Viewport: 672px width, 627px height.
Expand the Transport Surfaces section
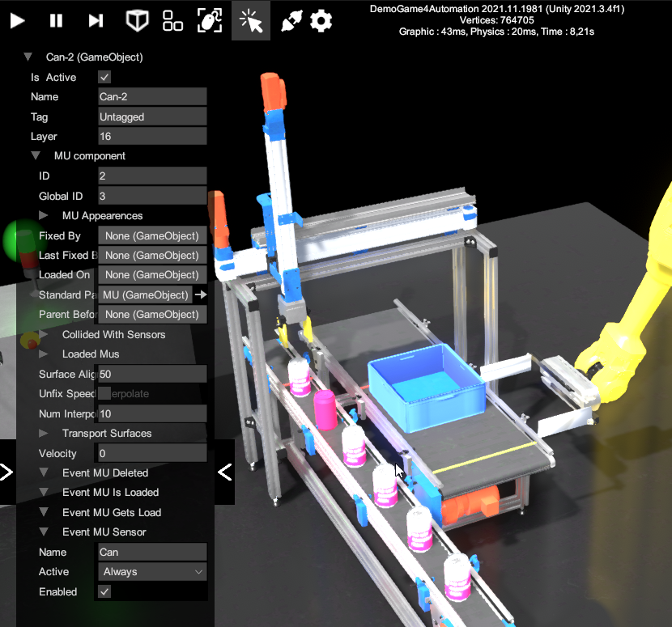pos(44,434)
